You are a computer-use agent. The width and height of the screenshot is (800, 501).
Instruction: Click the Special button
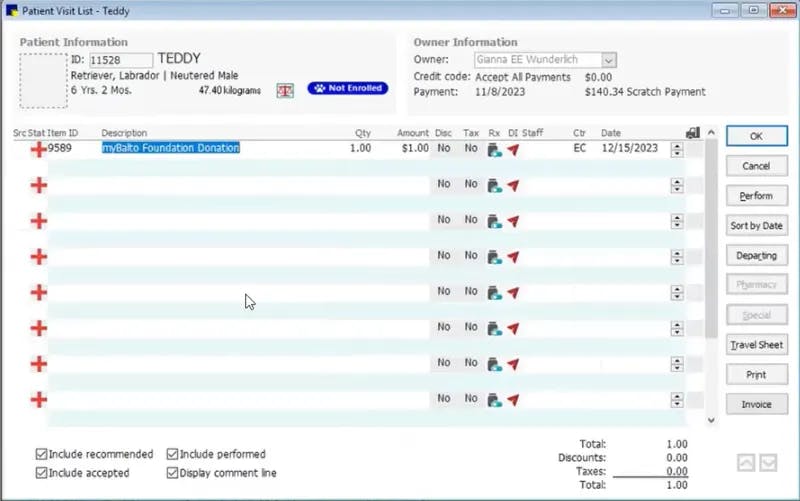[x=757, y=315]
